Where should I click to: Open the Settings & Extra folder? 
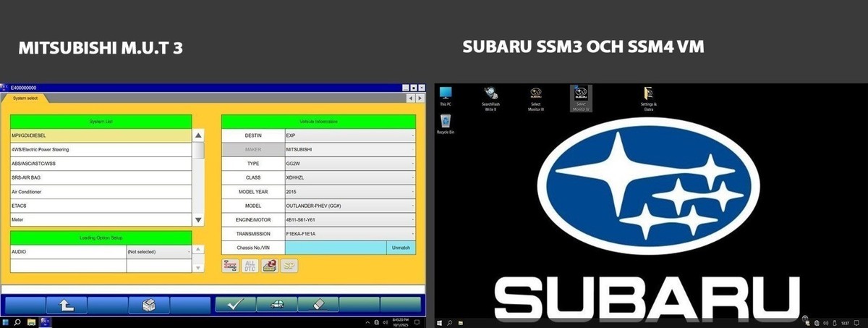pyautogui.click(x=648, y=98)
